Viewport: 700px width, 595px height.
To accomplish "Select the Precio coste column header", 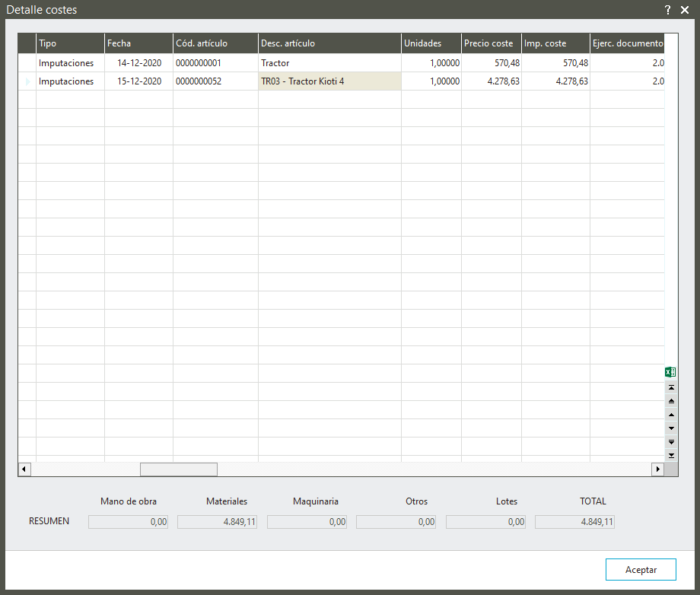I will (x=491, y=43).
